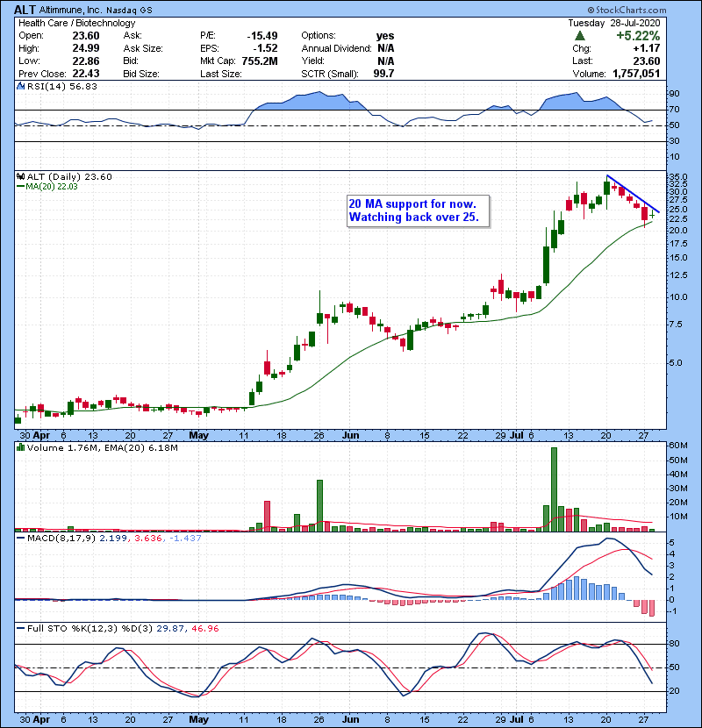Click the MACD(8,17,9) panel label
The width and height of the screenshot is (702, 728).
point(61,539)
